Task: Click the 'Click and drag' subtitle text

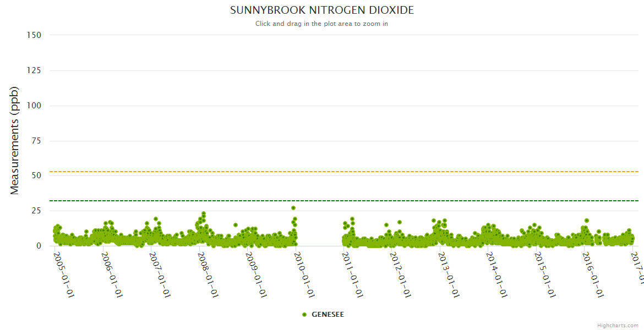Action: (x=321, y=24)
